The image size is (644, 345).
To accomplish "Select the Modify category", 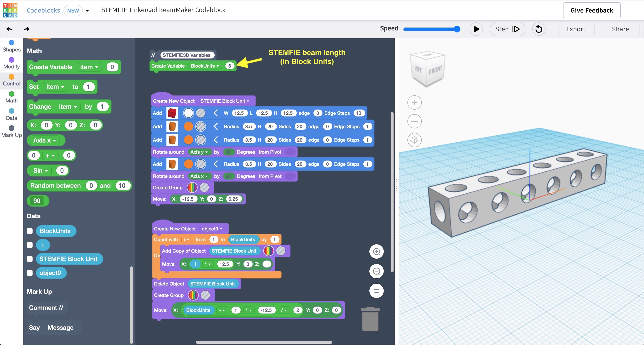I will [x=11, y=63].
